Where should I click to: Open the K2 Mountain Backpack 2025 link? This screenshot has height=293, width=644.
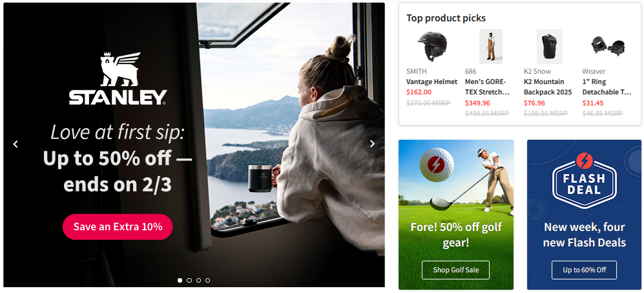[548, 87]
